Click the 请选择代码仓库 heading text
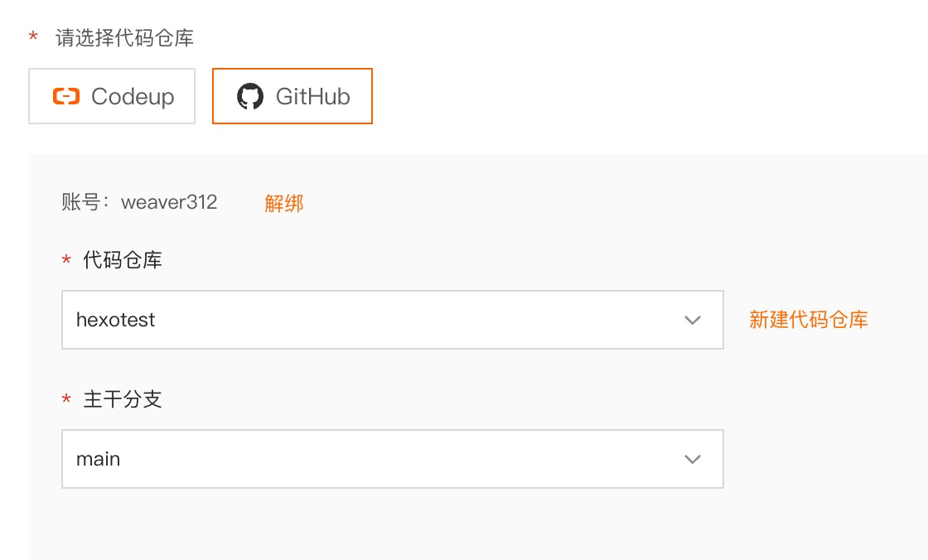 click(125, 38)
